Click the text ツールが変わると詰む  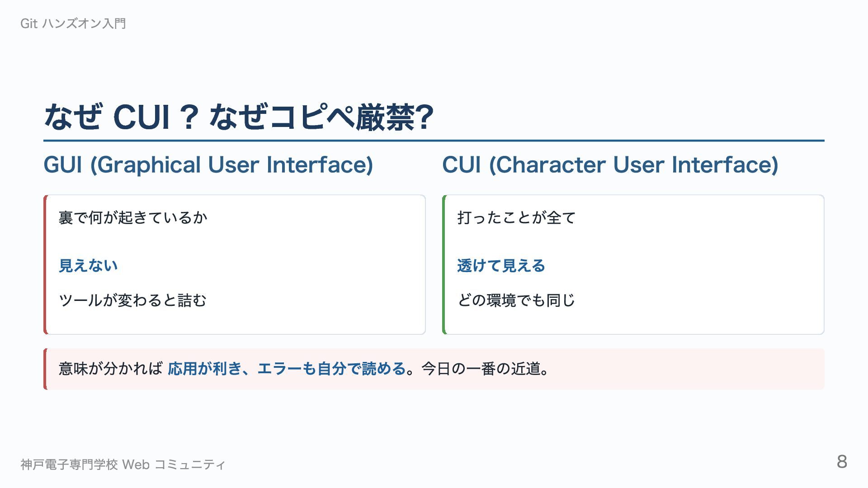132,300
